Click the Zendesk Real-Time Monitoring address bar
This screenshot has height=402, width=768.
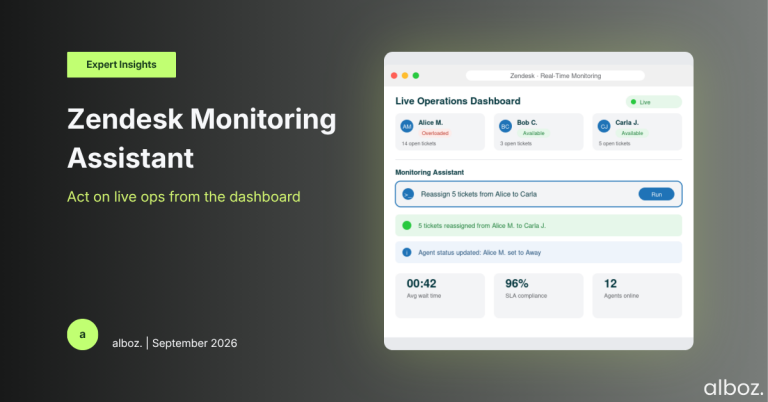[555, 75]
